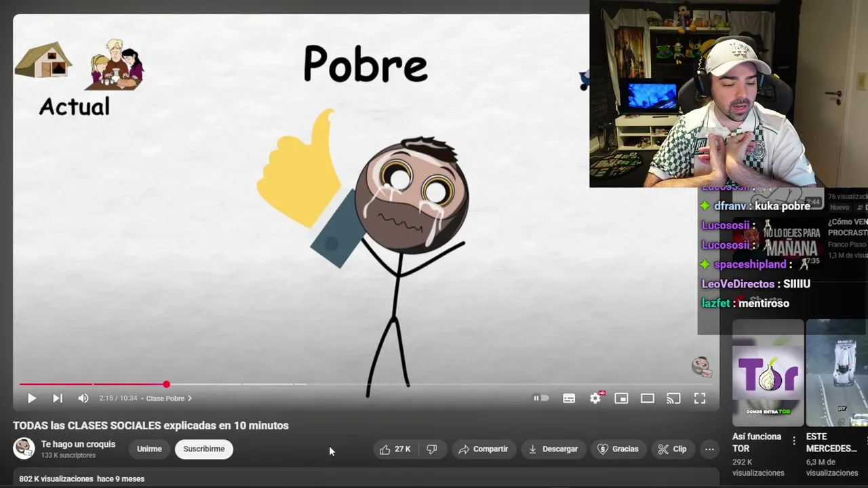
Task: Open the 'Te hago un croquis' channel name
Action: (78, 444)
